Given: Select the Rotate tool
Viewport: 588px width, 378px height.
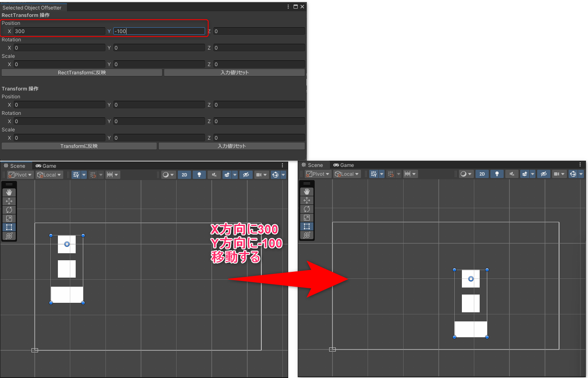Looking at the screenshot, I should pyautogui.click(x=9, y=209).
